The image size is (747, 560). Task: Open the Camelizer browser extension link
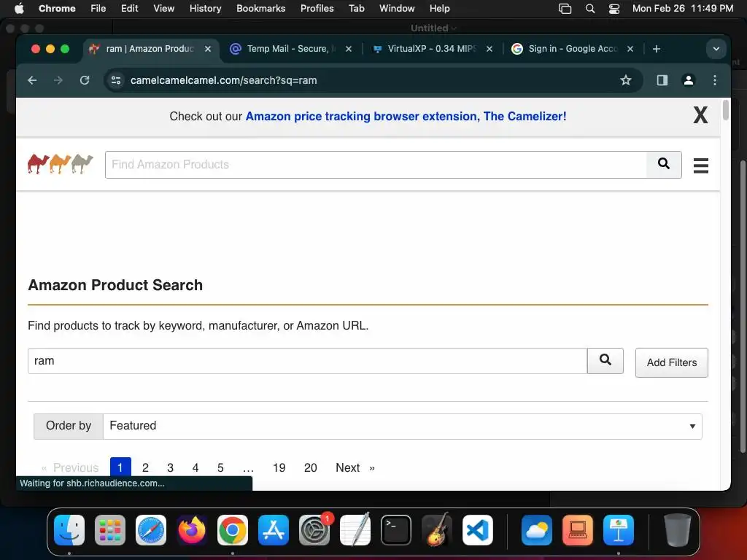coord(406,116)
